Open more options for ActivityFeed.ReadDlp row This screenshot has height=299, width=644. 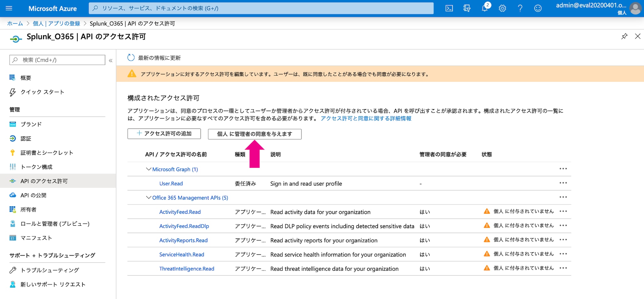(x=563, y=225)
